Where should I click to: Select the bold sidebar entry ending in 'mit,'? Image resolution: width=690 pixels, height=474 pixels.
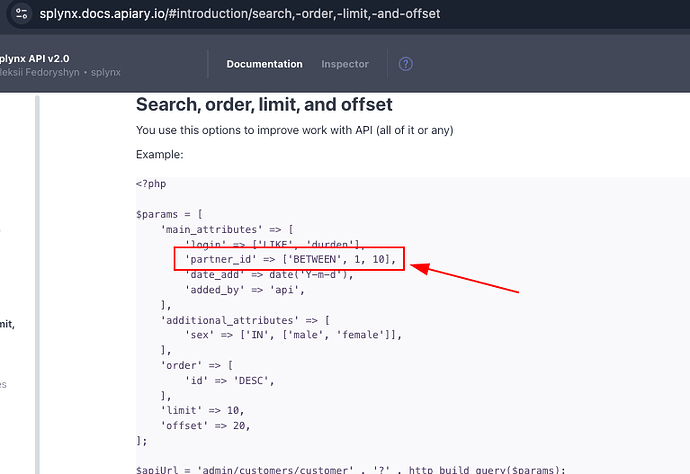14,323
